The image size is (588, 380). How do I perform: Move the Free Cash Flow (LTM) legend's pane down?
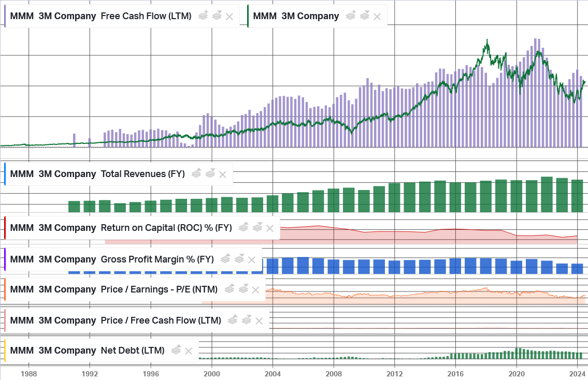217,16
